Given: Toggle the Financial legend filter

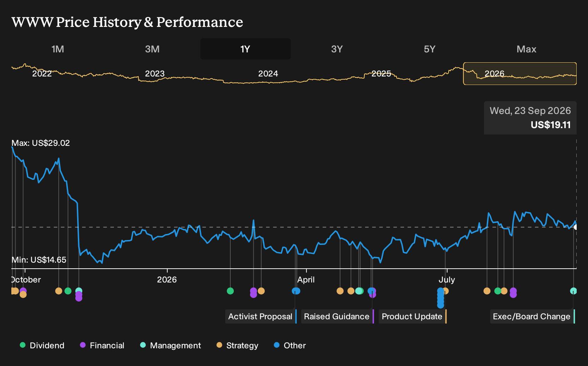Looking at the screenshot, I should coord(102,345).
